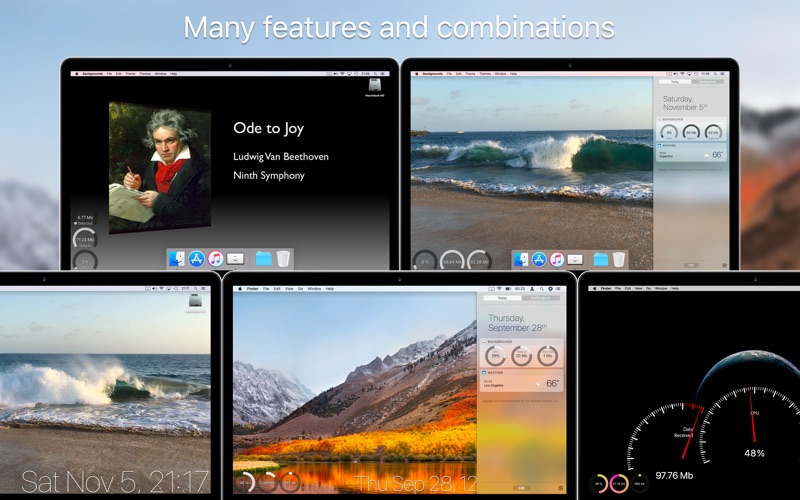800x500 pixels.
Task: Open blue folder in top-right beach screen dock
Action: (x=601, y=259)
